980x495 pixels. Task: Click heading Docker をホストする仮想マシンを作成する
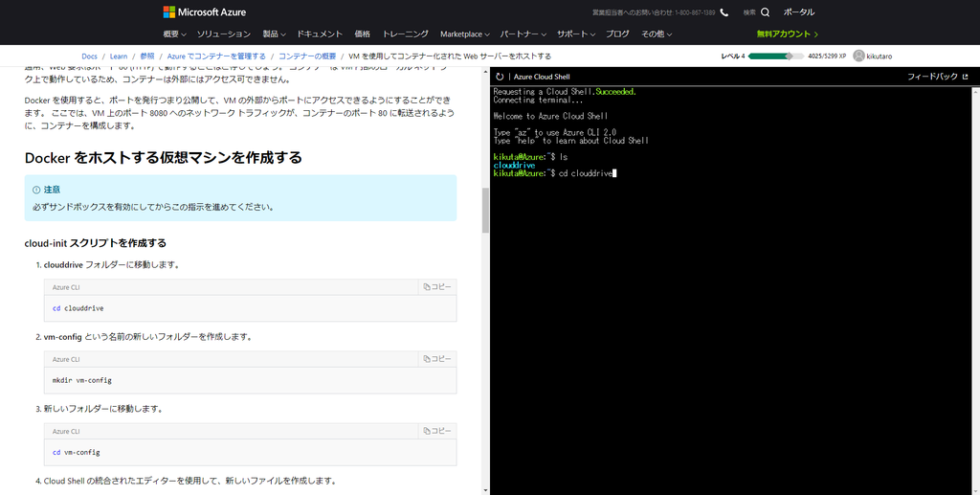point(163,157)
